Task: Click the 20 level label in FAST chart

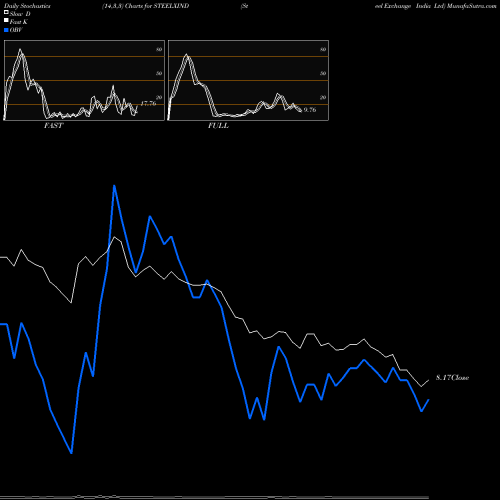Action: 159,97
